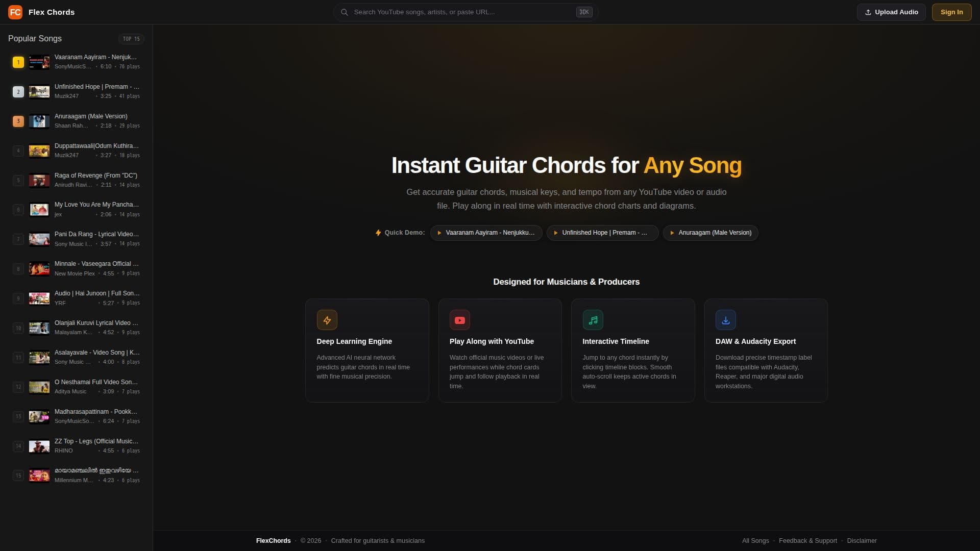The height and width of the screenshot is (551, 980).
Task: Click the Sign In button
Action: coord(951,12)
